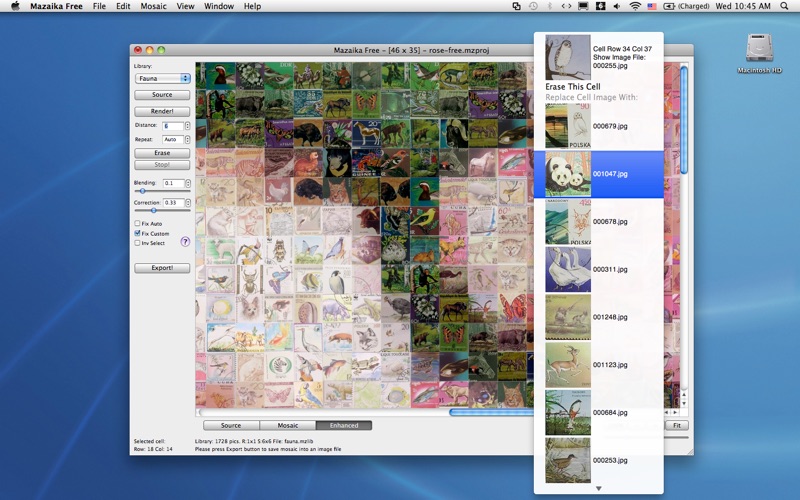Click the purple help question mark icon
This screenshot has height=500, width=800.
click(185, 241)
